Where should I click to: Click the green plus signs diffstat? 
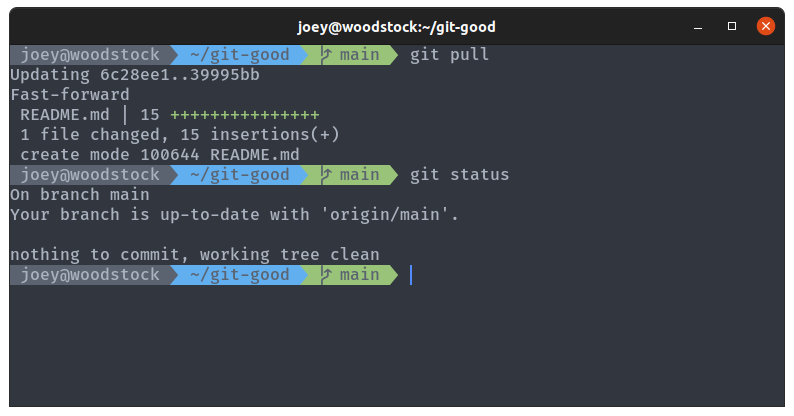245,115
